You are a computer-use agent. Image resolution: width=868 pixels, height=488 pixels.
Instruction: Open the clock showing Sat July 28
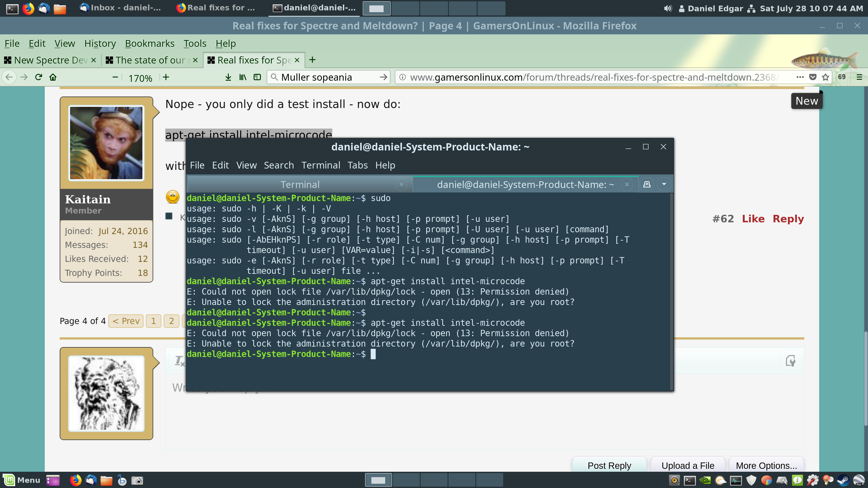(811, 8)
